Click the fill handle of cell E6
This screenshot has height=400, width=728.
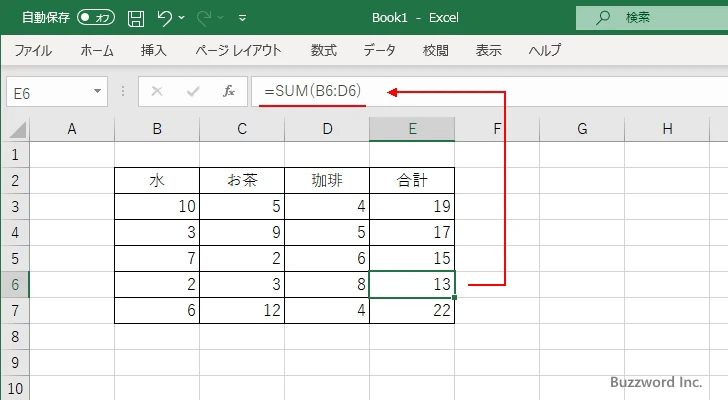click(454, 297)
